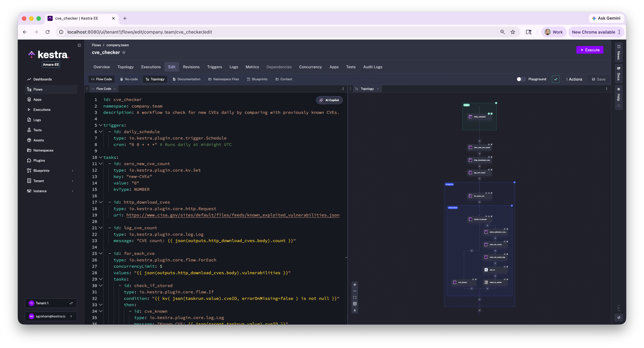This screenshot has height=348, width=644.
Task: Select the ask_ai node in topology
Action: (495, 270)
